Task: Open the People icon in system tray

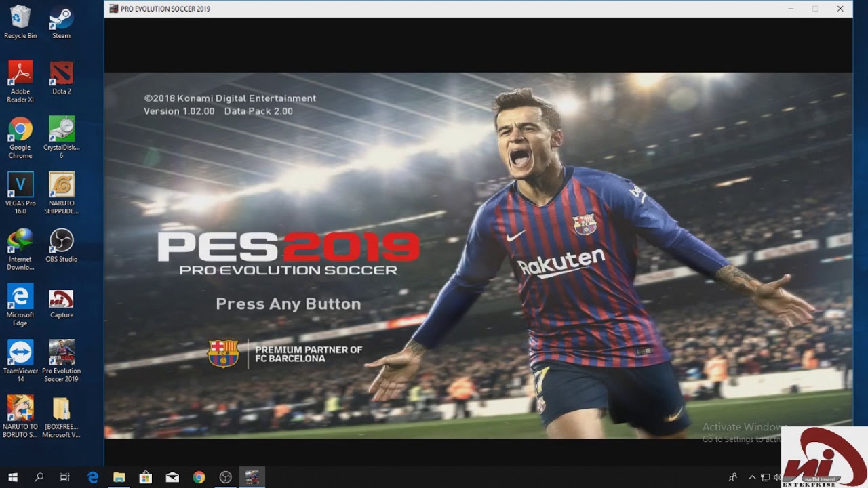Action: [x=732, y=477]
